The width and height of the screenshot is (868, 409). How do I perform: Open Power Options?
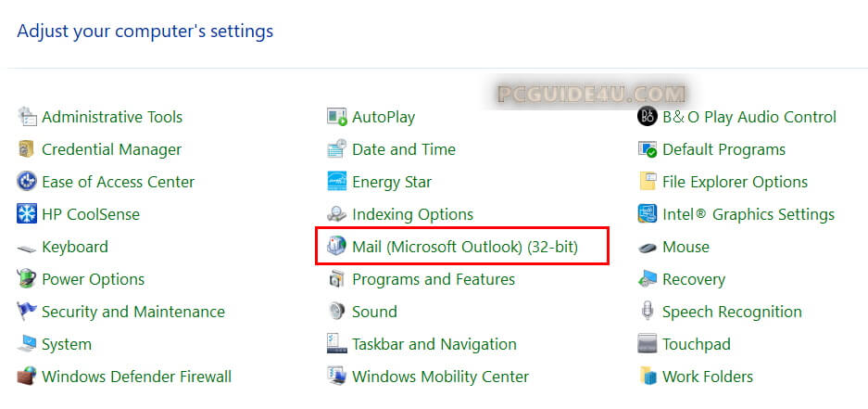[93, 279]
